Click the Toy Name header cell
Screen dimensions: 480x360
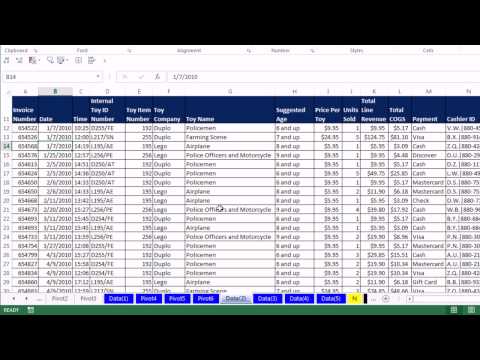(x=230, y=110)
